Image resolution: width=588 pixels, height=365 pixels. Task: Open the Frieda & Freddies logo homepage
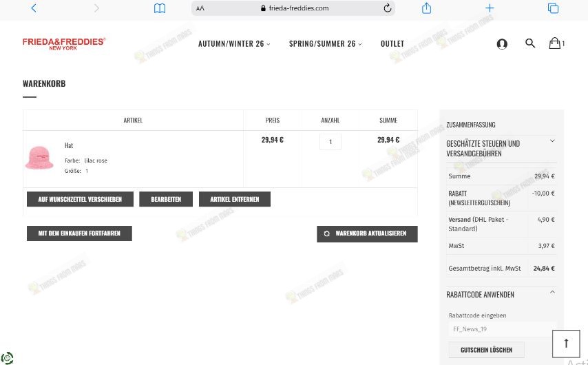tap(64, 43)
